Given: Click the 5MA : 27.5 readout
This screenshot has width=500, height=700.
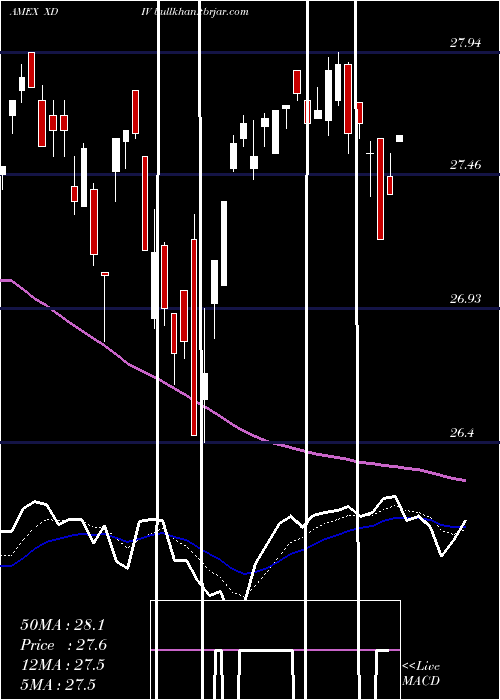Looking at the screenshot, I should [58, 684].
